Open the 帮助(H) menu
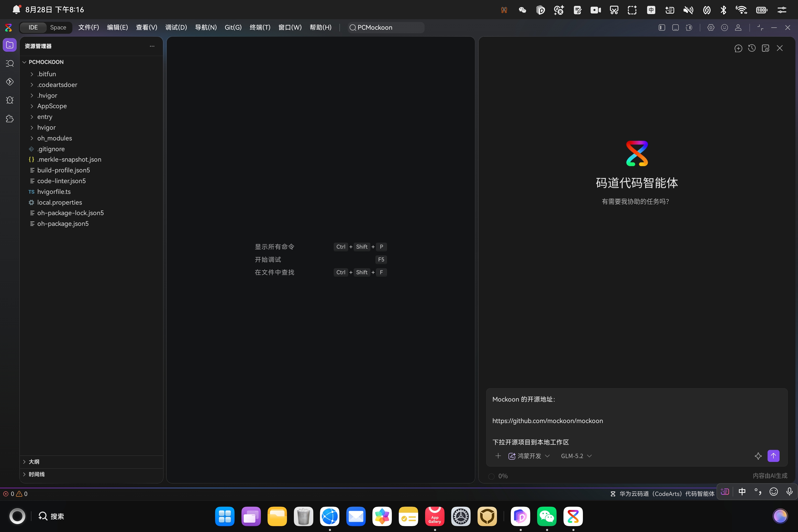Image resolution: width=798 pixels, height=532 pixels. point(320,27)
